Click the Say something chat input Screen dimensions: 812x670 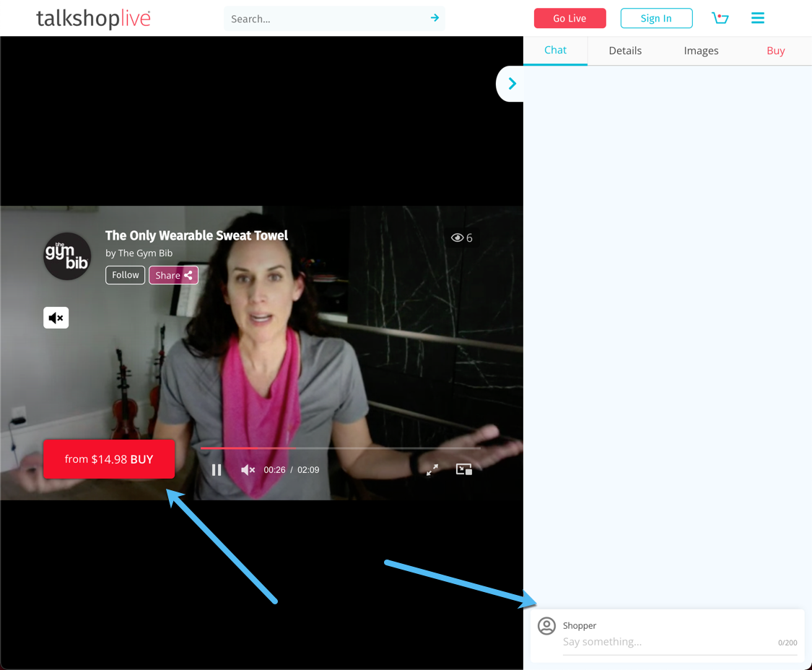pyautogui.click(x=650, y=641)
